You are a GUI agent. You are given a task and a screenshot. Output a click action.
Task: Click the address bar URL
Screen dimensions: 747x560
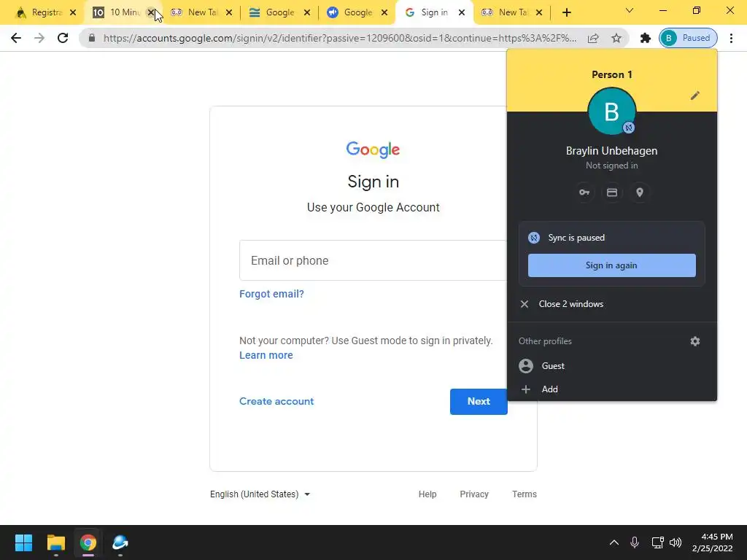click(x=340, y=38)
